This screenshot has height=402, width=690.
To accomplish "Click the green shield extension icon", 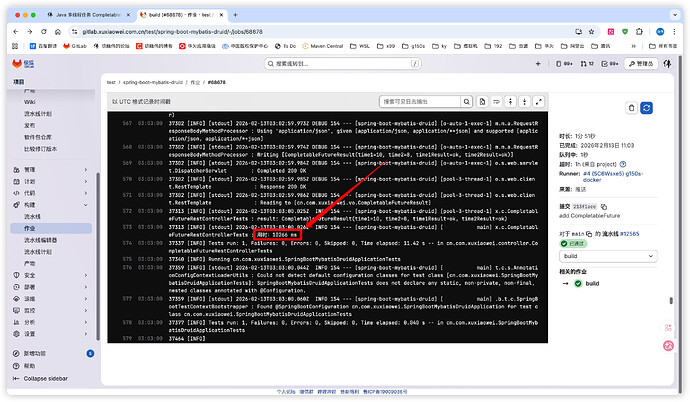I will [625, 32].
